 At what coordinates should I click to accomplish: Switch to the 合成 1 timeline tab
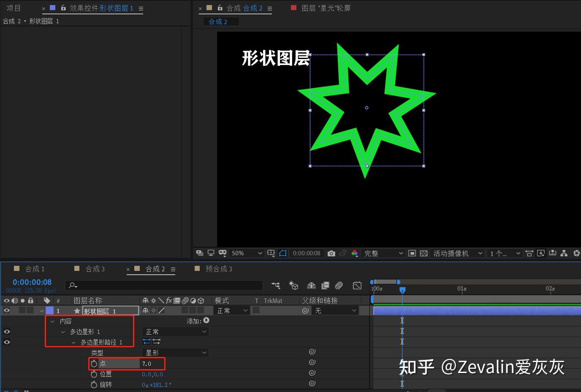[35, 269]
